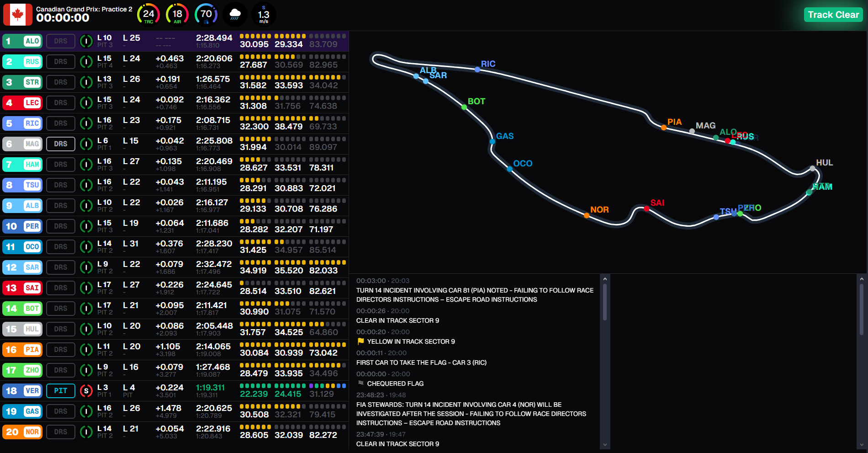
Task: Click the intermediate tyre icon in ZHO's row
Action: [x=86, y=370]
